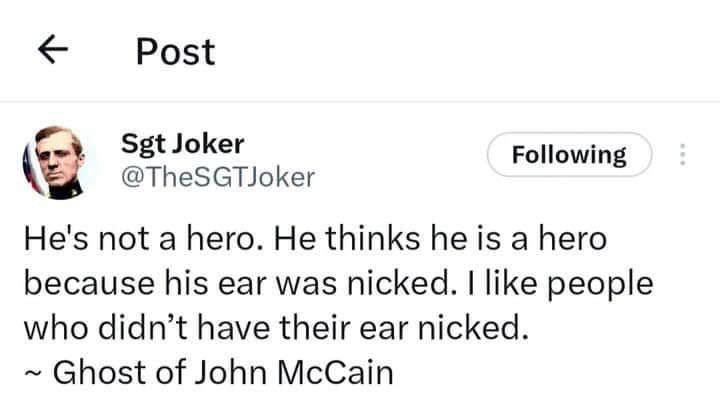The height and width of the screenshot is (397, 720).
Task: Click the word "Joker" in the display name
Action: point(208,144)
